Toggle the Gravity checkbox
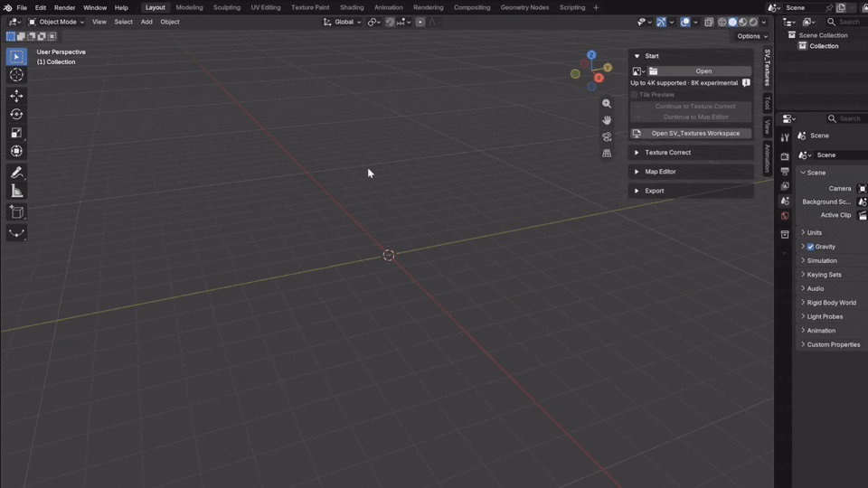868x488 pixels. click(x=810, y=247)
